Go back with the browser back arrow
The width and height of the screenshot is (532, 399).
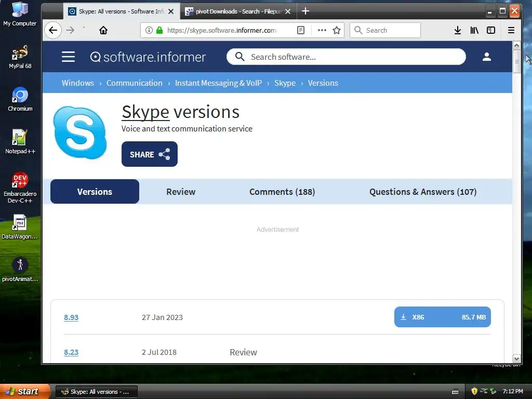pos(53,30)
